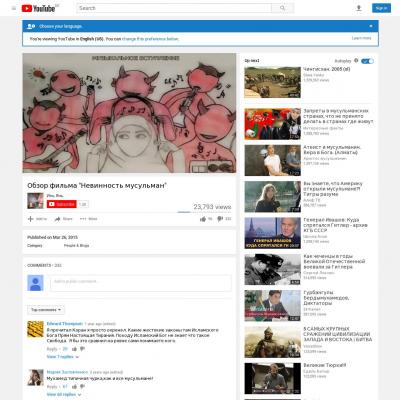Click the signed-out avatar beside comment box
Screen dimensions: 400x400
35,283
